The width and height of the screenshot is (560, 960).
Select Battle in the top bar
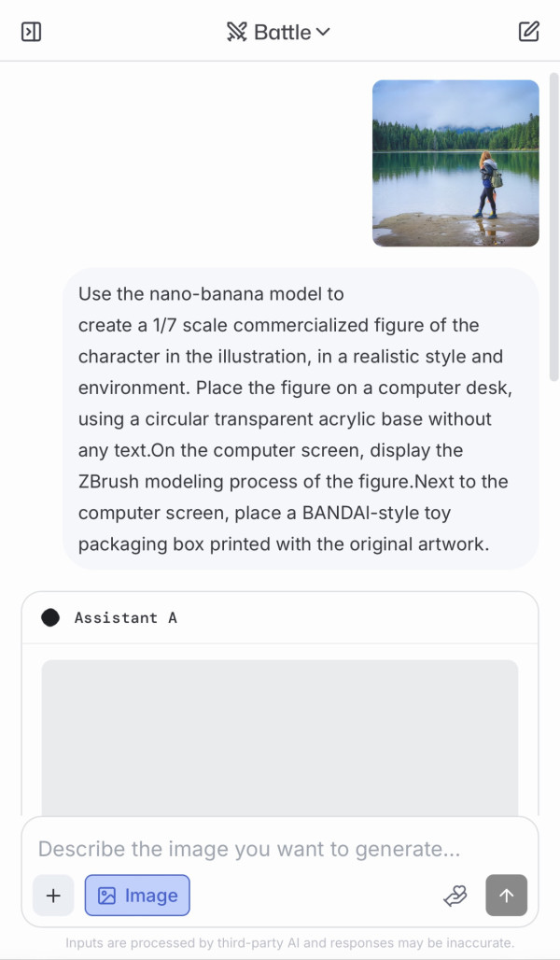pos(278,31)
